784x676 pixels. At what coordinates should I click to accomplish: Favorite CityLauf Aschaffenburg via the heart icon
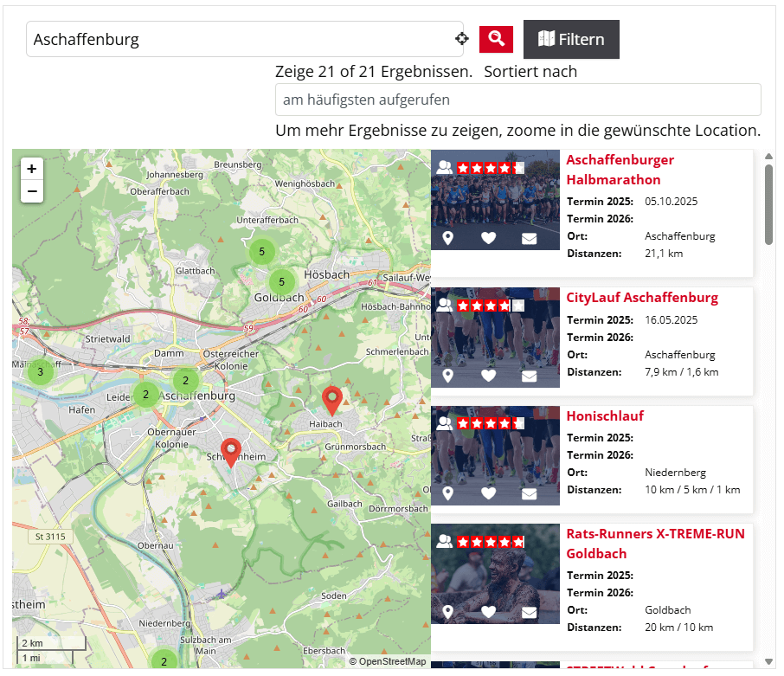(489, 376)
